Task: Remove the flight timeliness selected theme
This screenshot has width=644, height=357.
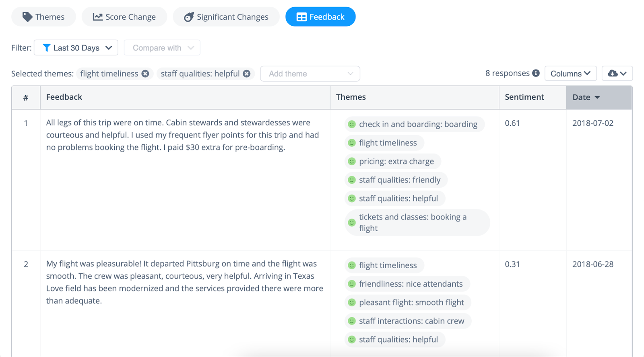Action: click(145, 74)
